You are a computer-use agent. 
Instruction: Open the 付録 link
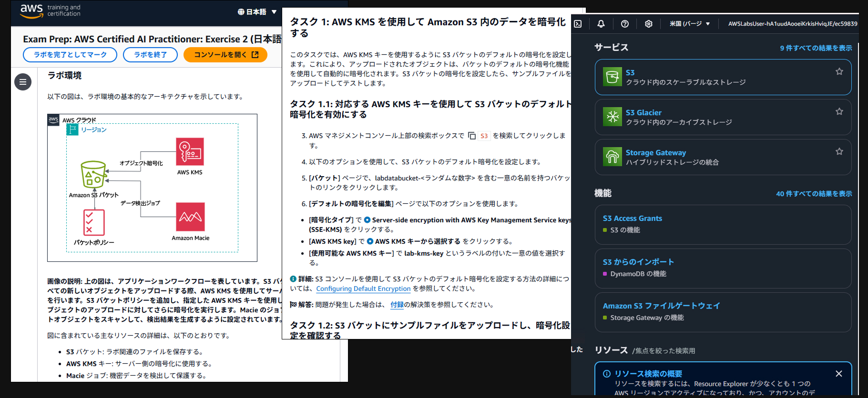pyautogui.click(x=397, y=305)
